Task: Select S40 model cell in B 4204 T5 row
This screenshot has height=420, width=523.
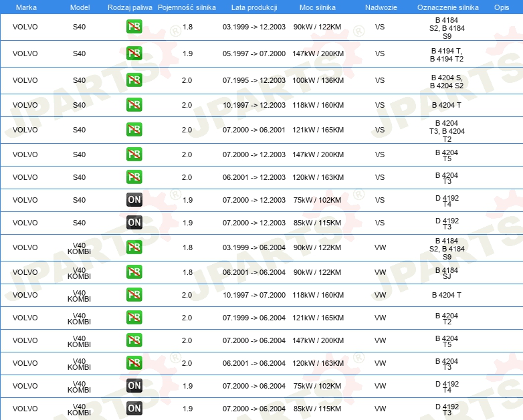Action: tap(79, 154)
